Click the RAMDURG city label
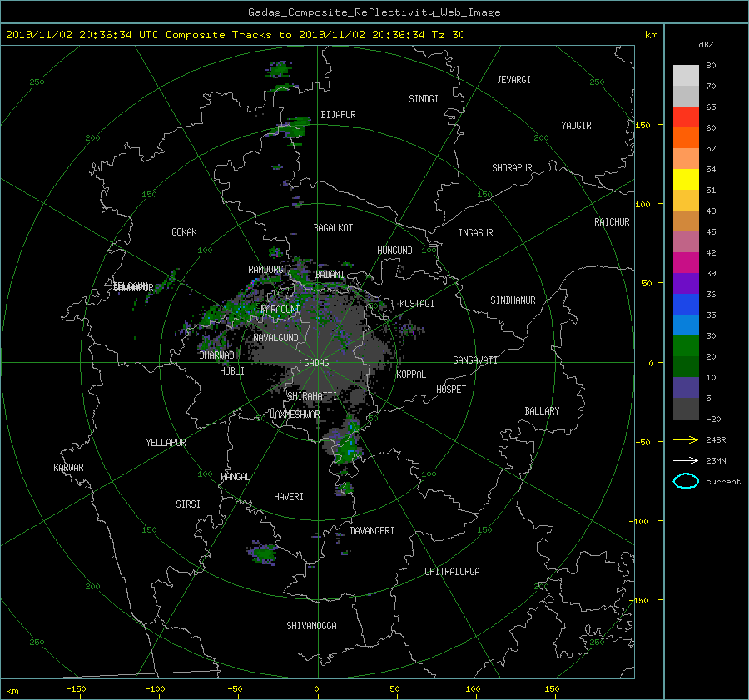The image size is (749, 700). pos(265,270)
